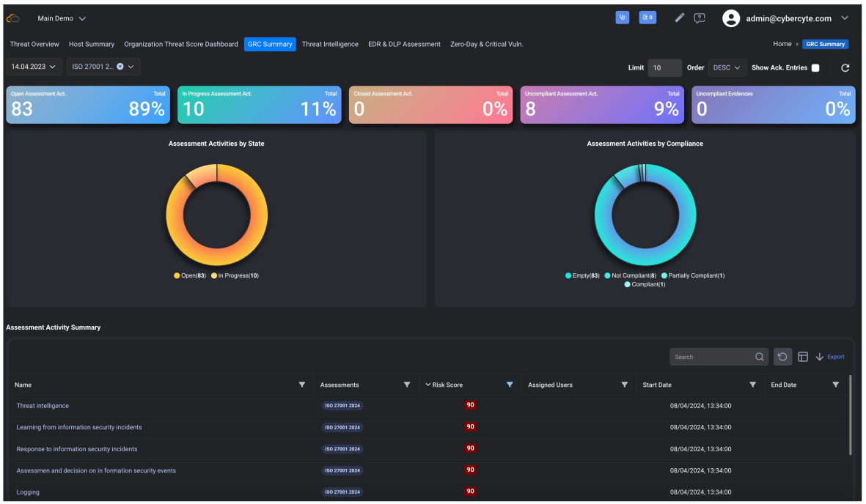Open the help question bubble icon
This screenshot has height=504, width=866.
point(700,18)
